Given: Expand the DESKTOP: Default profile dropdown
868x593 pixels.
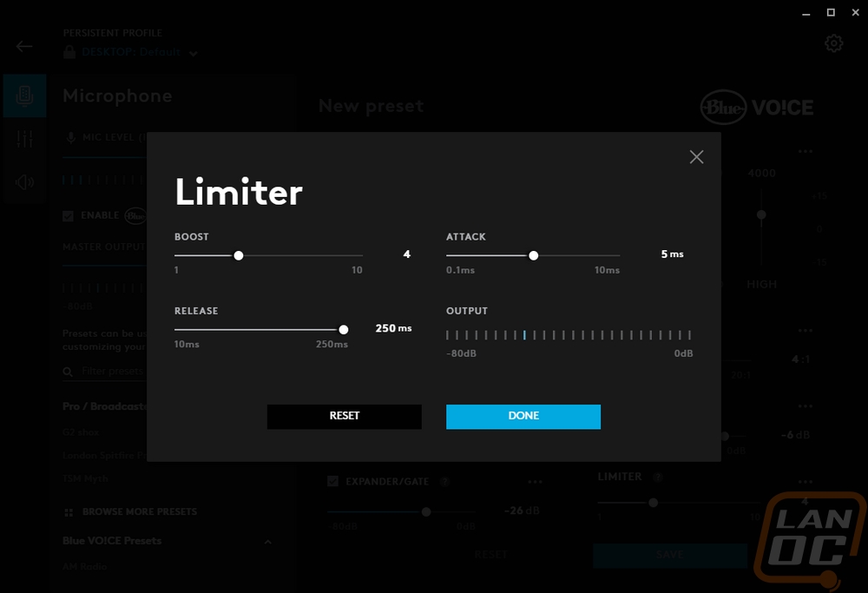Looking at the screenshot, I should 194,54.
